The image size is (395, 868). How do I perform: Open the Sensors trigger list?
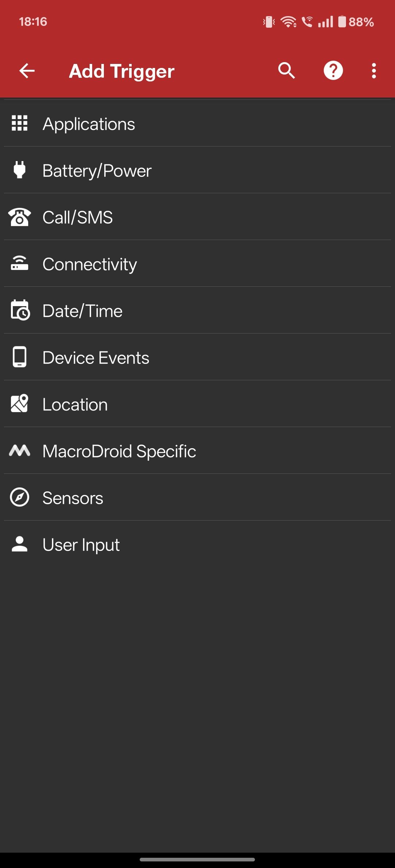(197, 497)
